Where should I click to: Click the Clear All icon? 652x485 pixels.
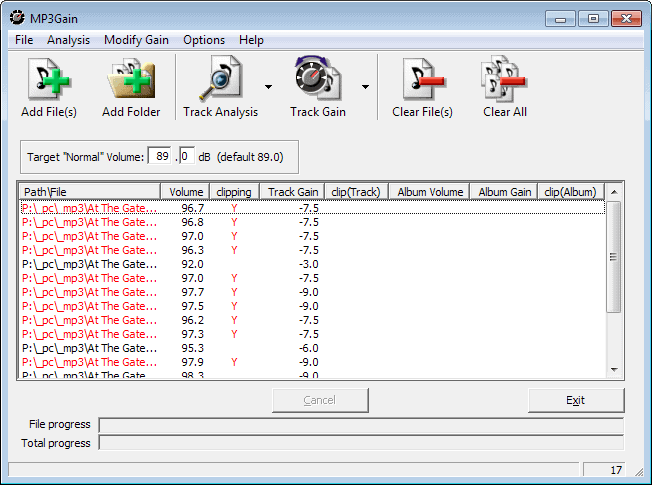click(504, 79)
